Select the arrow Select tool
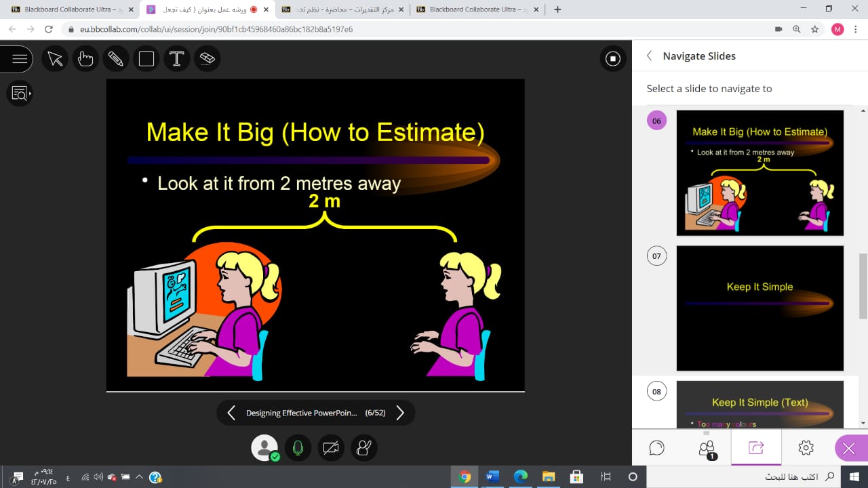Viewport: 868px width, 488px height. tap(56, 59)
